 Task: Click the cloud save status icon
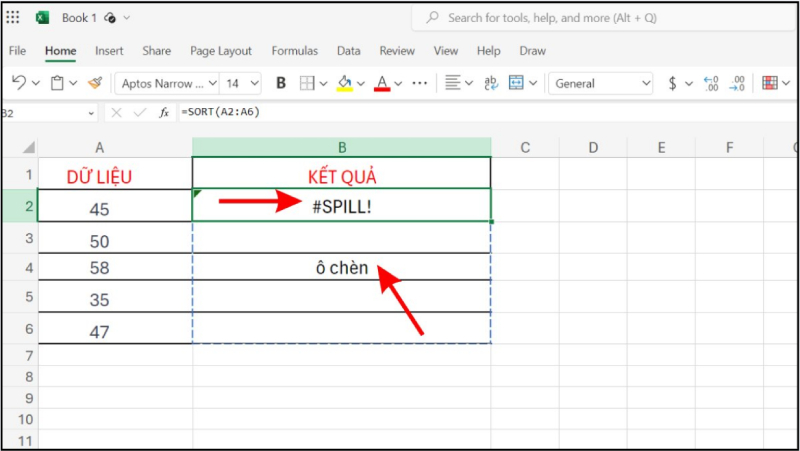[x=110, y=18]
